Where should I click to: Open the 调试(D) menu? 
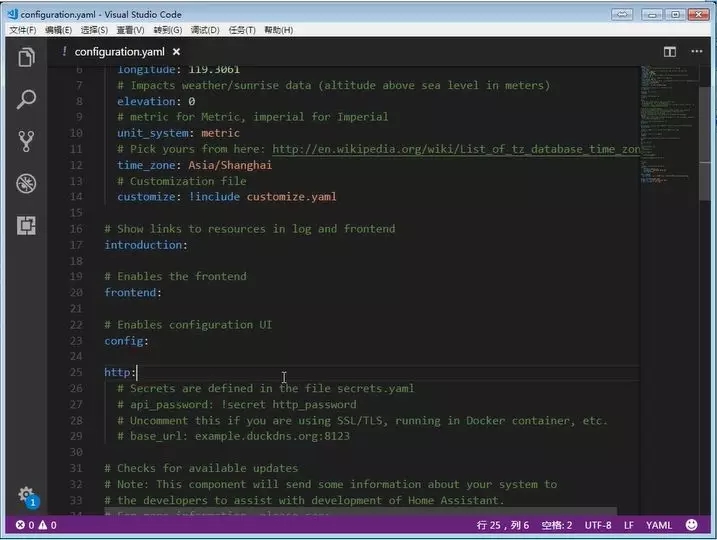(x=205, y=30)
